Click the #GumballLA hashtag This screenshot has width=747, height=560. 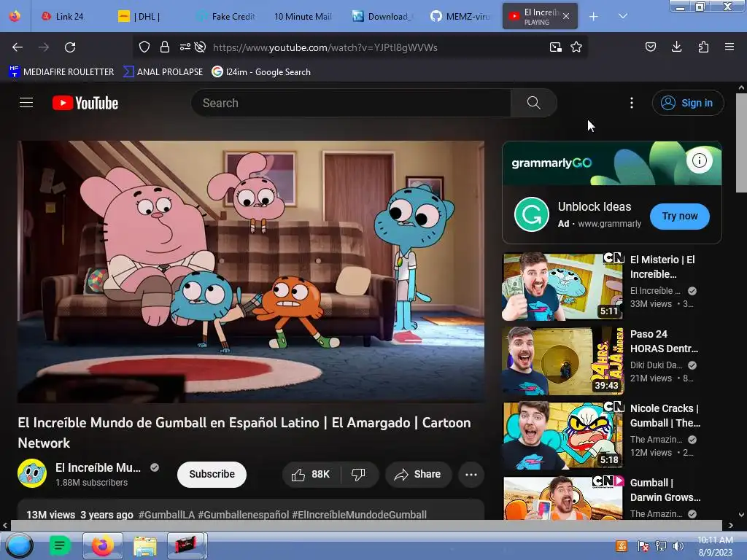[x=167, y=515]
